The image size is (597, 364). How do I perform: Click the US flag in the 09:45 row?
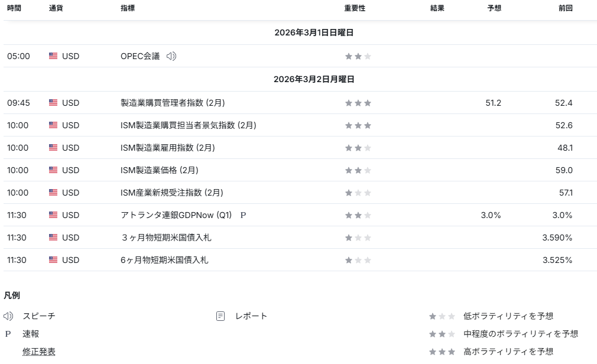click(x=53, y=103)
